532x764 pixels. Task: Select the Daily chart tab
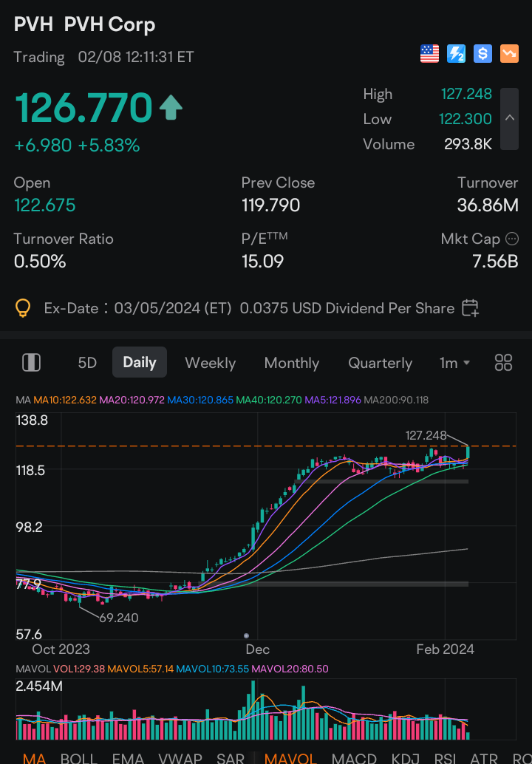point(140,362)
